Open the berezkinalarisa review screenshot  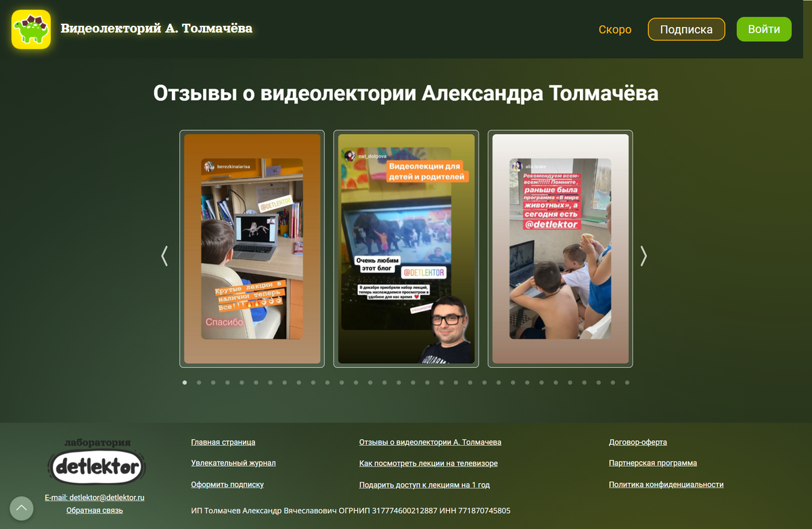(252, 249)
